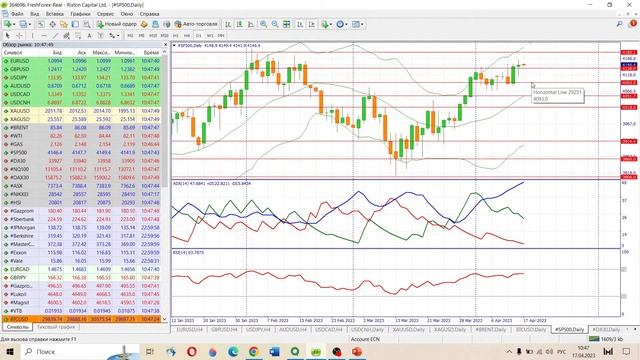Zoom out on the chart

pyautogui.click(x=275, y=24)
